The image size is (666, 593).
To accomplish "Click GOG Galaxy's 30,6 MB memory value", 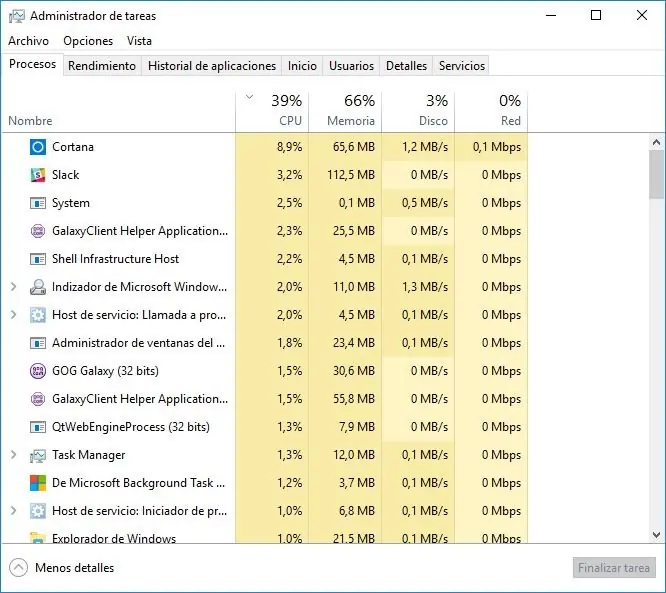I will pos(354,371).
